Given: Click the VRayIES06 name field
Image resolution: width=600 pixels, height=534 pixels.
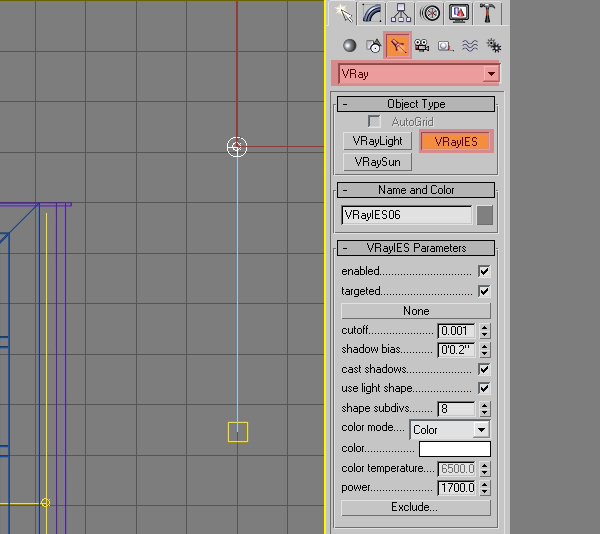Looking at the screenshot, I should pos(406,215).
